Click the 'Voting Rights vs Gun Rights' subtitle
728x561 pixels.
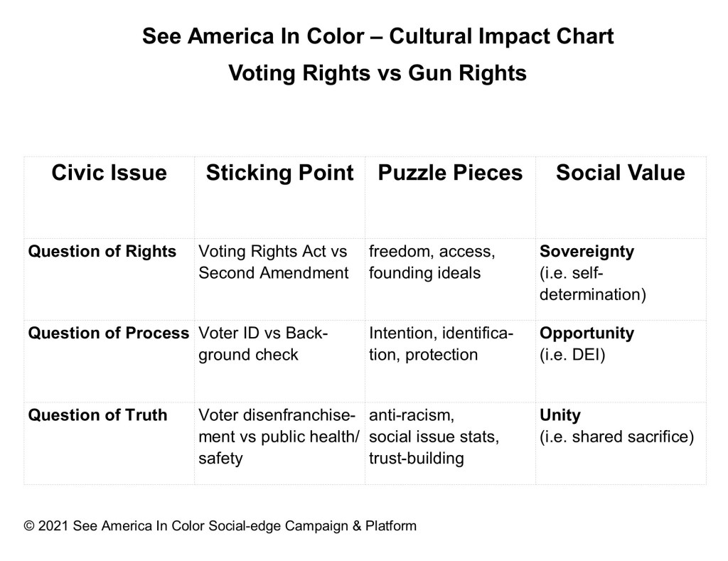pyautogui.click(x=378, y=73)
